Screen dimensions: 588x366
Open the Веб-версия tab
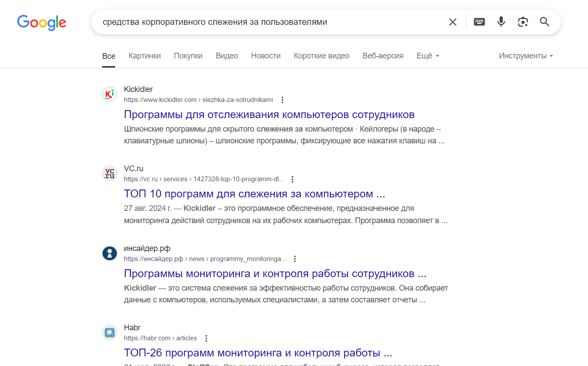(383, 56)
